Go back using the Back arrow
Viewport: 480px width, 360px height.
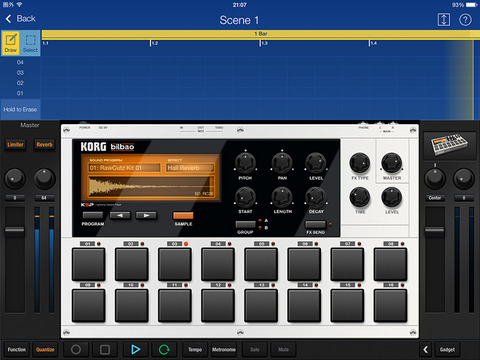pyautogui.click(x=20, y=19)
